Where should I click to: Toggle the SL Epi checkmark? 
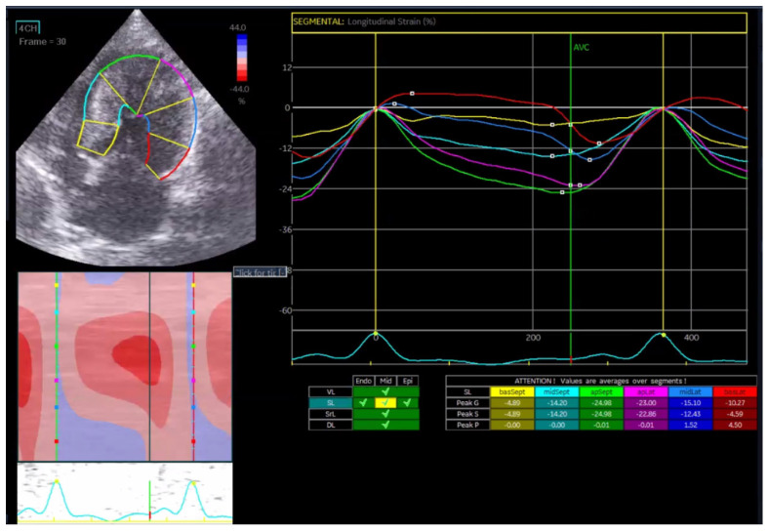[x=408, y=403]
